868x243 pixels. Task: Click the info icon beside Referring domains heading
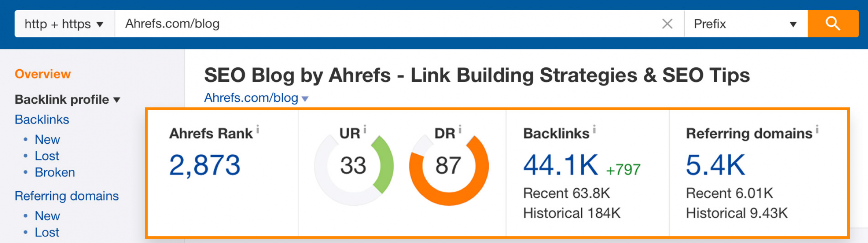click(x=817, y=129)
